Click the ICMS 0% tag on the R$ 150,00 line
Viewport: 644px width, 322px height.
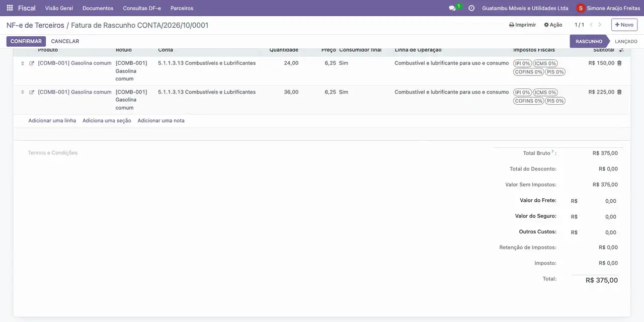545,64
